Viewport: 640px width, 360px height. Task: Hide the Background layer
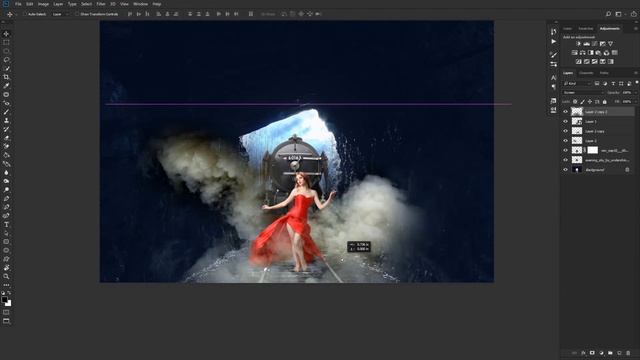(x=565, y=169)
